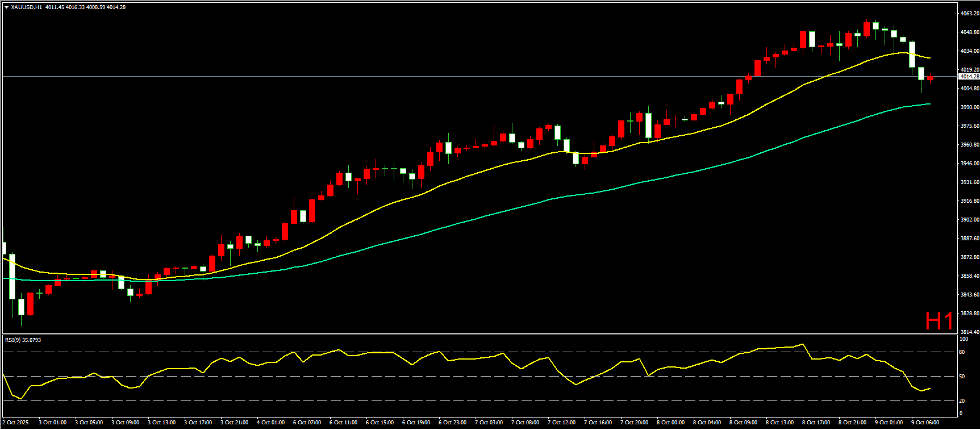Image resolution: width=980 pixels, height=430 pixels.
Task: Click the 3814.40 label on the price scale
Action: coord(969,332)
